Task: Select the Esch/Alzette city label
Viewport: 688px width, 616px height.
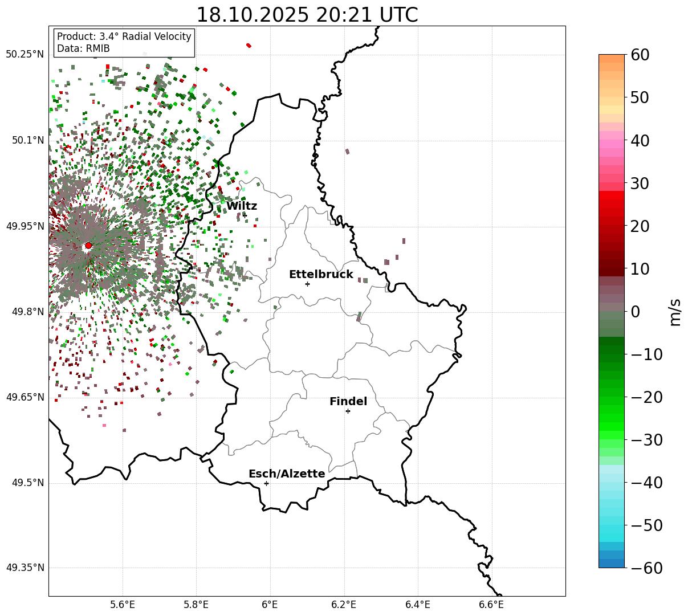Action: (287, 474)
